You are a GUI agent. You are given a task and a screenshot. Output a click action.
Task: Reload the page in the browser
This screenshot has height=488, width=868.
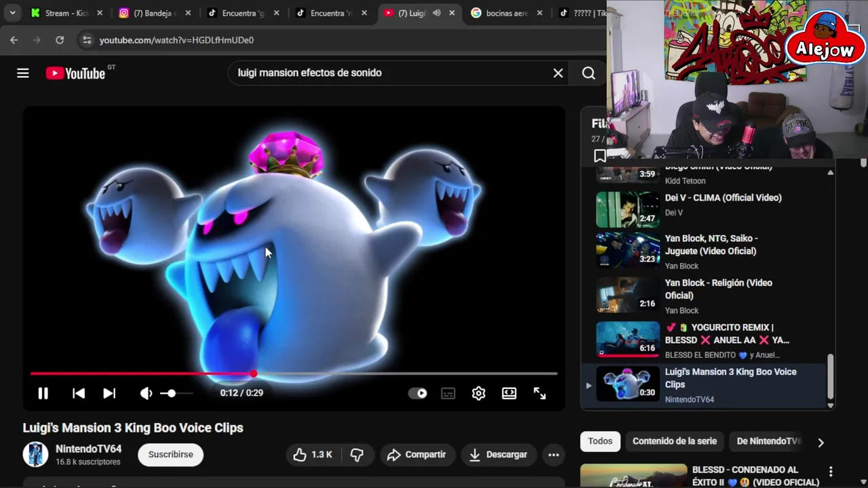coord(60,40)
